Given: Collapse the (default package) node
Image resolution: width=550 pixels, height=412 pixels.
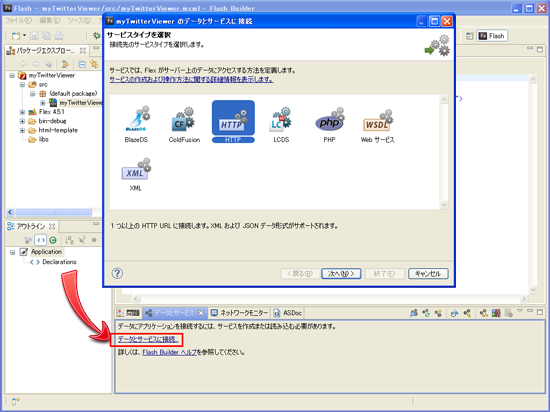Looking at the screenshot, I should (x=33, y=94).
